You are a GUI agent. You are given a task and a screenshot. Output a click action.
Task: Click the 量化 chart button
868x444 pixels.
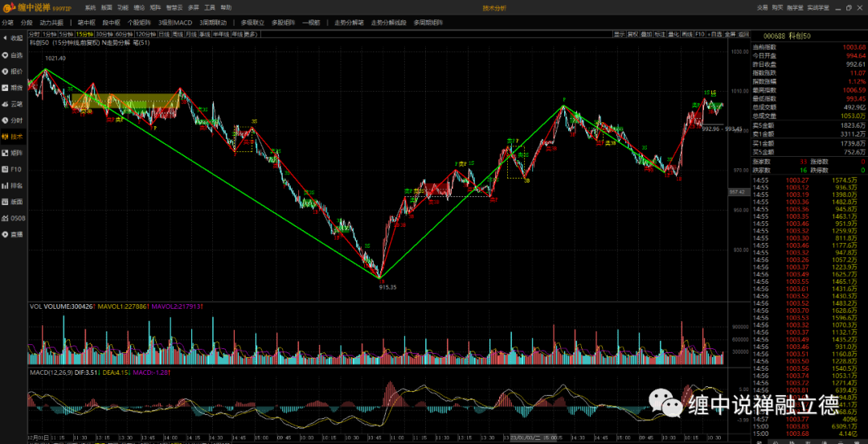pyautogui.click(x=674, y=34)
